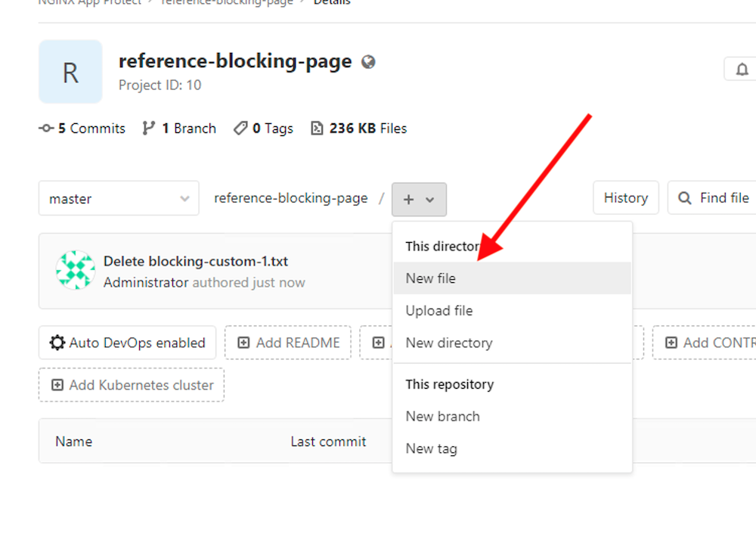This screenshot has height=540, width=756.
Task: Click Auto DevOps enabled button
Action: click(x=127, y=343)
